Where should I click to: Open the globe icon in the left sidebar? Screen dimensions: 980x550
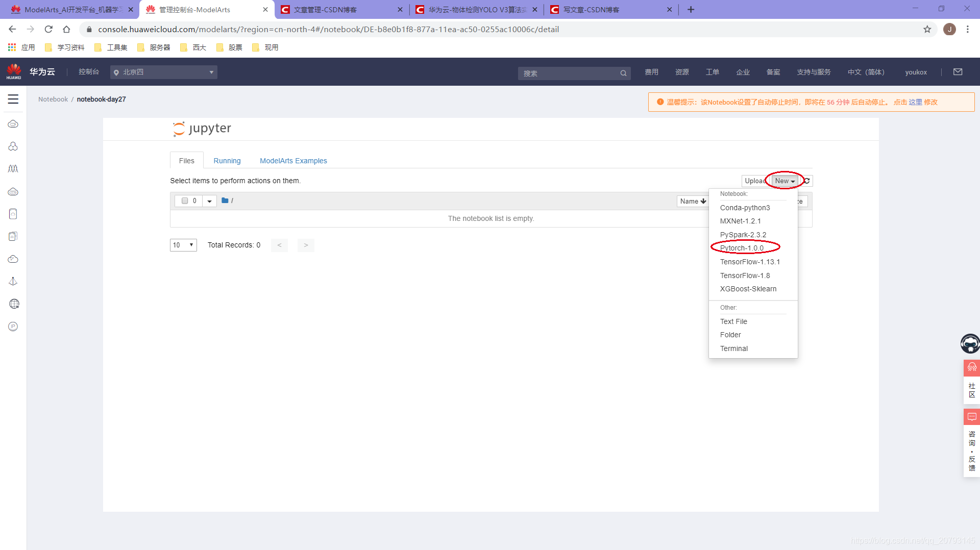tap(14, 304)
